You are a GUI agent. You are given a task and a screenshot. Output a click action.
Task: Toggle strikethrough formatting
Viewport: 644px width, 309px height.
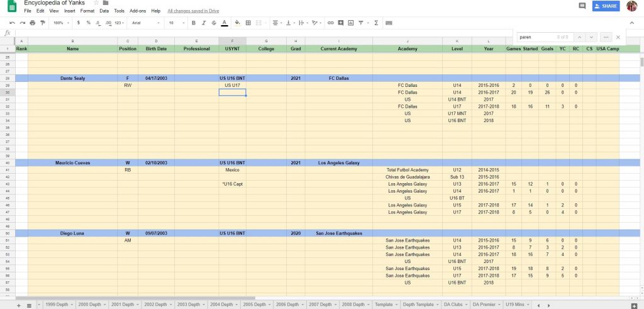point(214,23)
